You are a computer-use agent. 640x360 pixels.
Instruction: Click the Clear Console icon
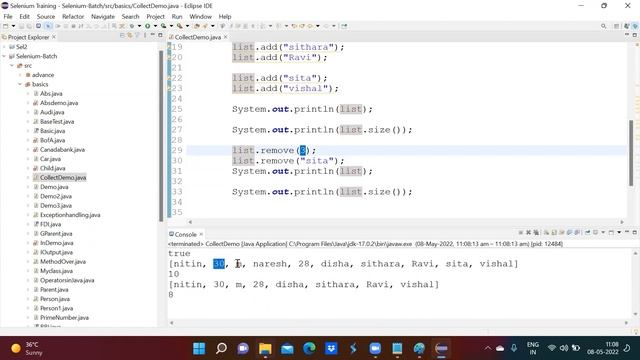click(x=546, y=233)
